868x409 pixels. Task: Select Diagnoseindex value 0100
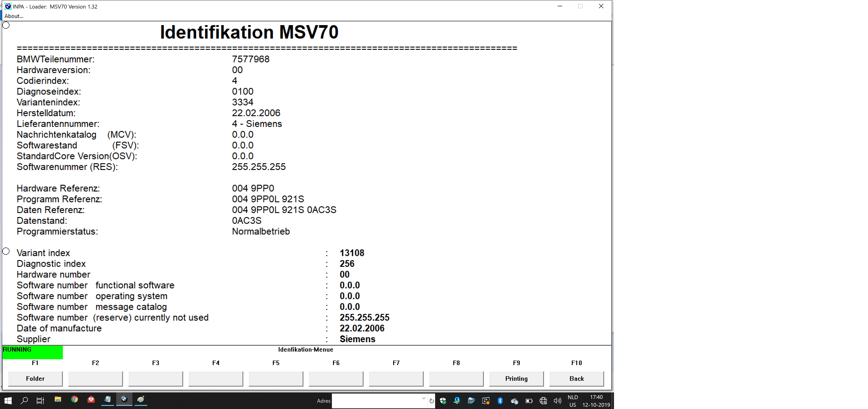click(243, 91)
